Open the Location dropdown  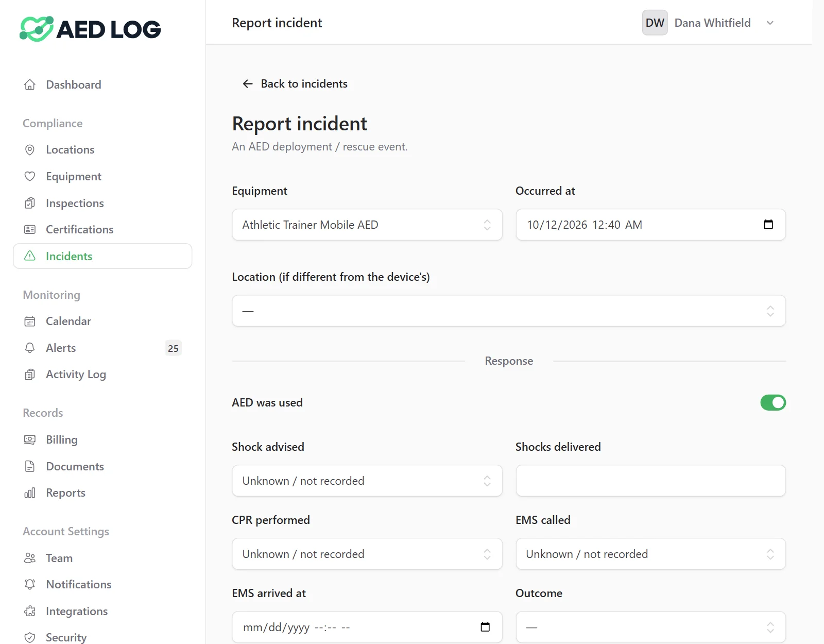click(509, 311)
